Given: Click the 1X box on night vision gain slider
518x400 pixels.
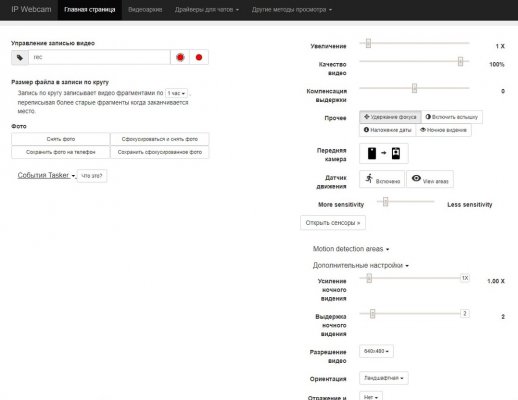Looking at the screenshot, I should (465, 278).
